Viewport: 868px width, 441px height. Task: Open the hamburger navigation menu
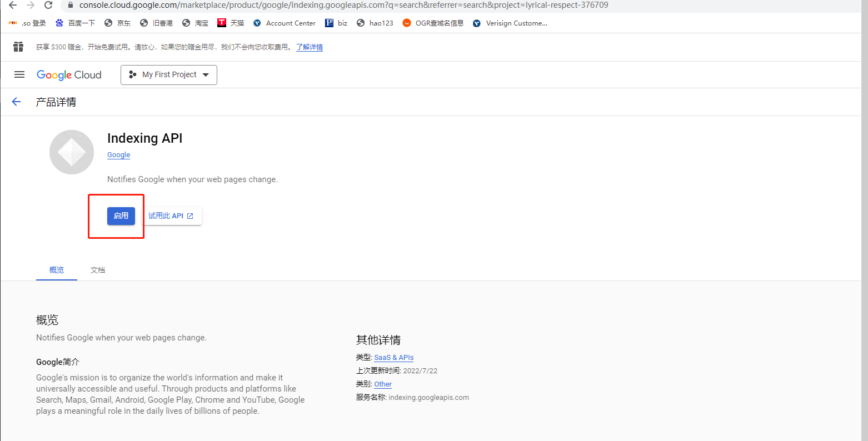point(19,74)
